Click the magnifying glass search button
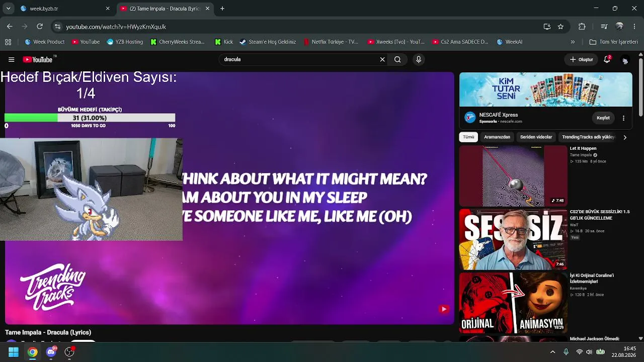Screen dimensions: 644x362 397,59
